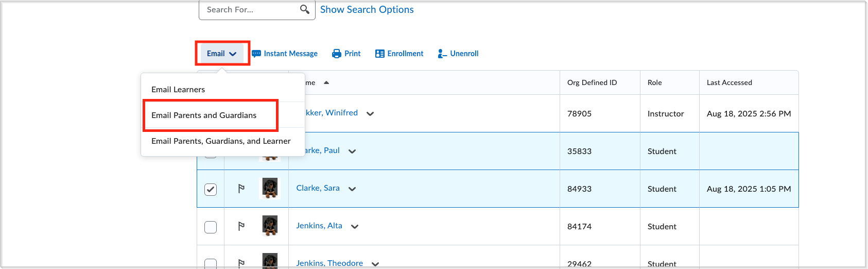Click the Unenroll user icon
The image size is (868, 269).
tap(442, 54)
